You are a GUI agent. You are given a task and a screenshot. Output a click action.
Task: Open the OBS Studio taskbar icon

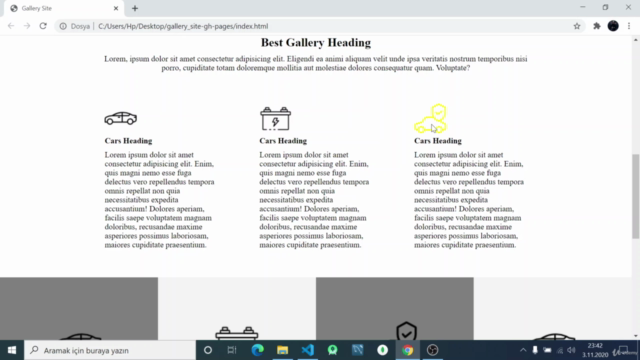pyautogui.click(x=432, y=350)
